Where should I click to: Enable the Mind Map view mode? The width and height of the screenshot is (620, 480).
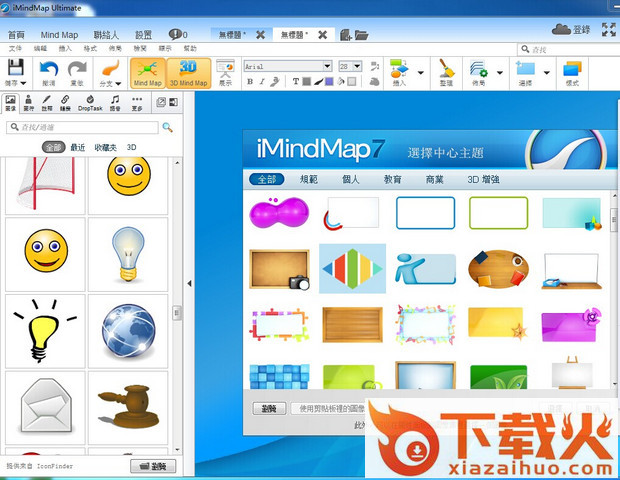tap(148, 73)
